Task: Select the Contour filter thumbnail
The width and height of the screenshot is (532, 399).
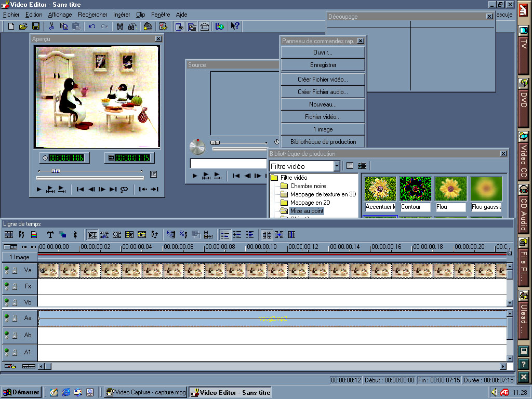Action: point(415,189)
